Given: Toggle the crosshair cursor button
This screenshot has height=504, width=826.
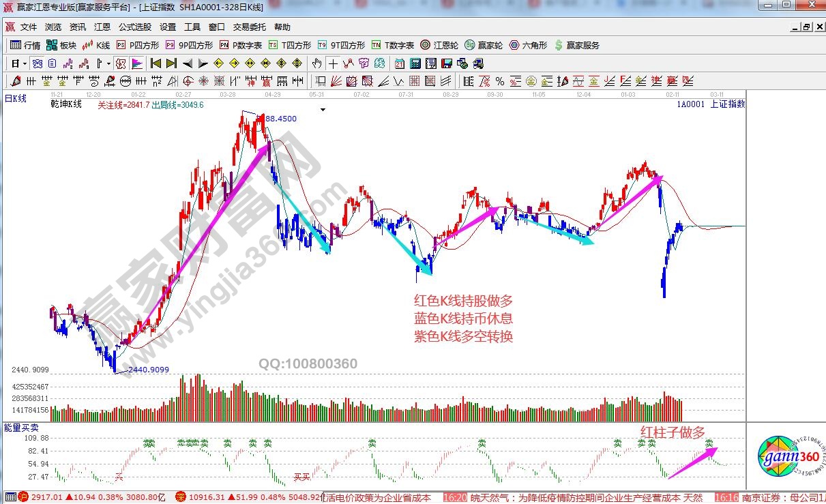Looking at the screenshot, I should (x=333, y=63).
